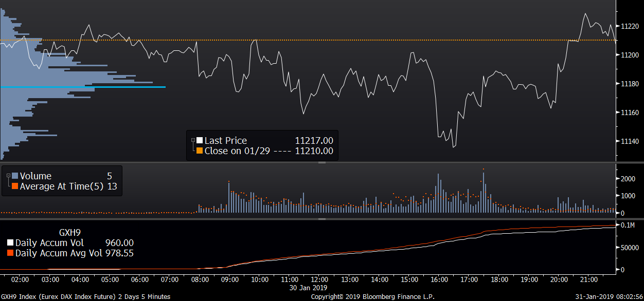The height and width of the screenshot is (301, 644).
Task: Click the orange Close on 01/29 swatch
Action: [x=200, y=151]
